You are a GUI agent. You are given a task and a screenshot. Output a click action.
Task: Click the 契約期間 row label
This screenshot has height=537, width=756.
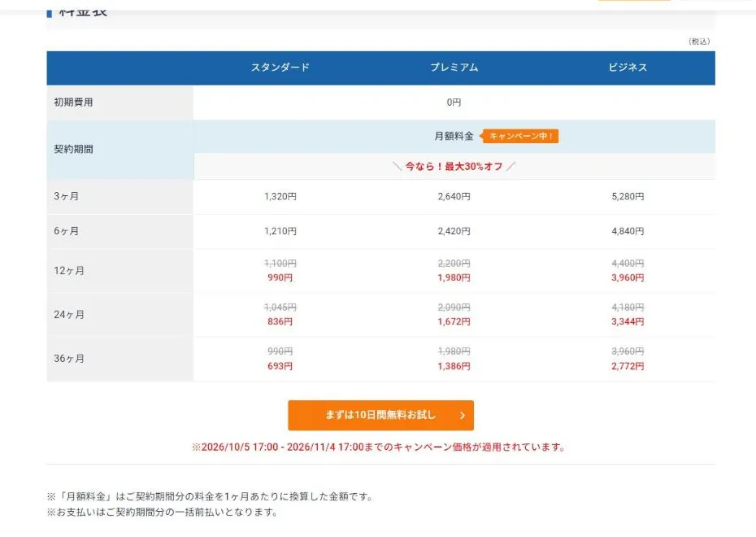(x=73, y=149)
